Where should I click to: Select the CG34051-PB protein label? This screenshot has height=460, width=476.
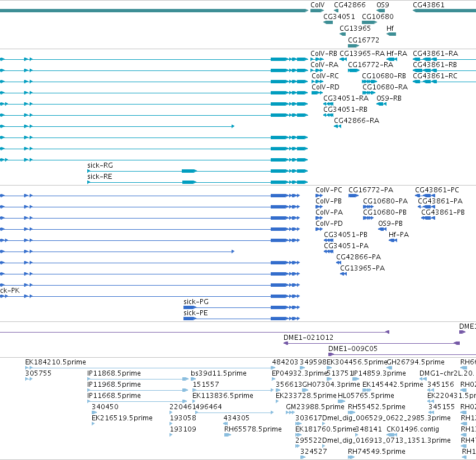coord(346,235)
